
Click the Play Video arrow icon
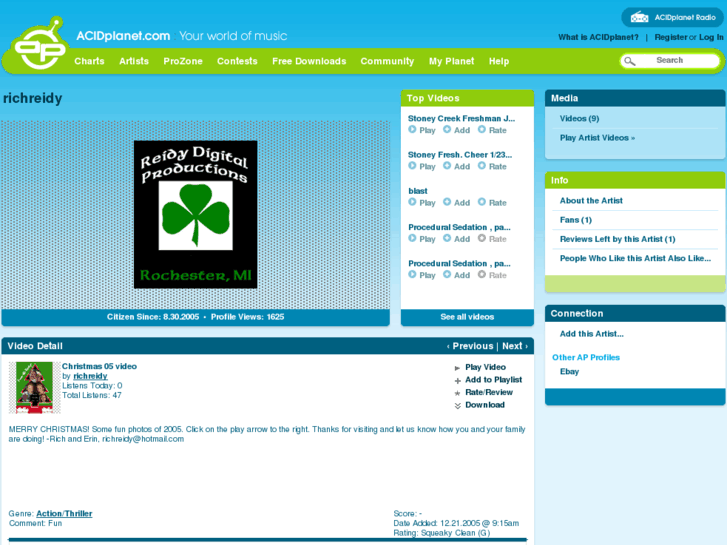click(x=457, y=368)
